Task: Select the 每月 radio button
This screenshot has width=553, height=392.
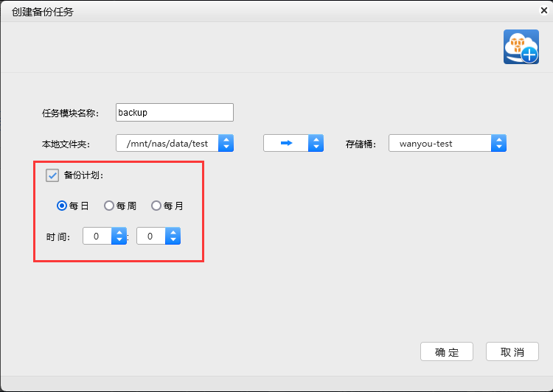Action: pyautogui.click(x=156, y=206)
